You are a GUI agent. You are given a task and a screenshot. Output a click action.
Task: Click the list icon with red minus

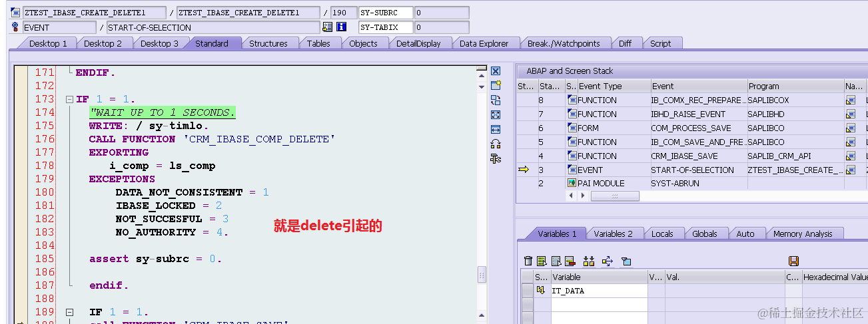pyautogui.click(x=570, y=261)
